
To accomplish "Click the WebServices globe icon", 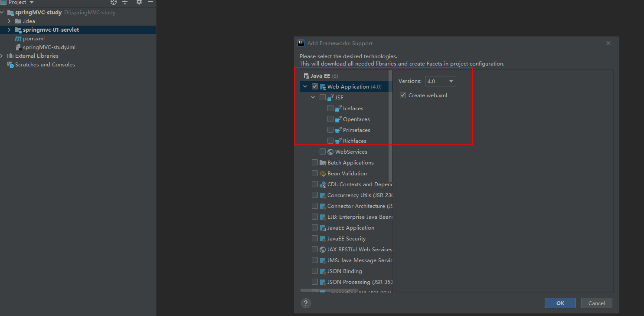I will [331, 152].
